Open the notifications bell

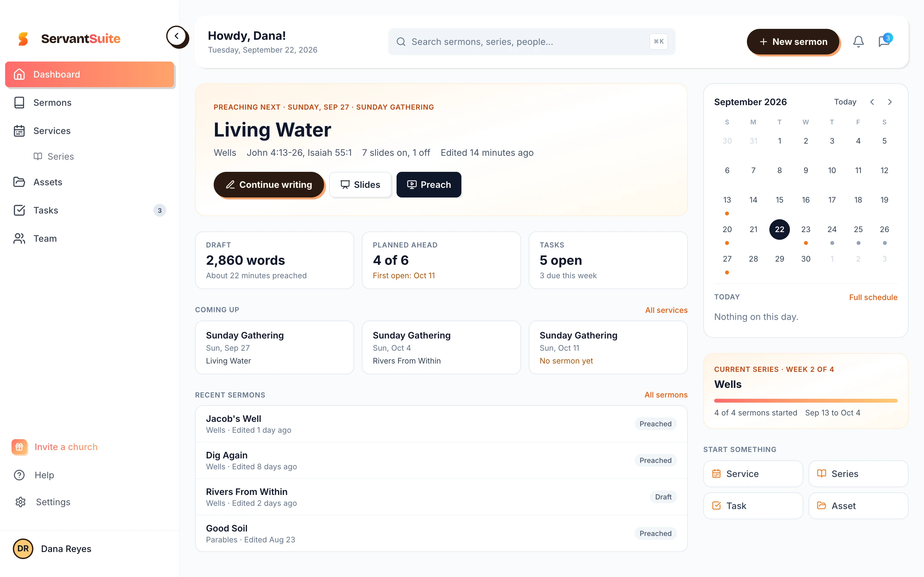click(x=858, y=42)
